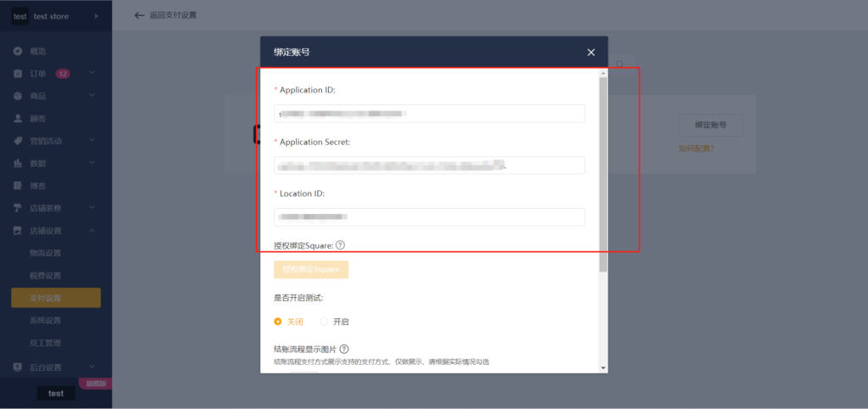
Task: Expand the 商品 menu chevron
Action: (92, 96)
